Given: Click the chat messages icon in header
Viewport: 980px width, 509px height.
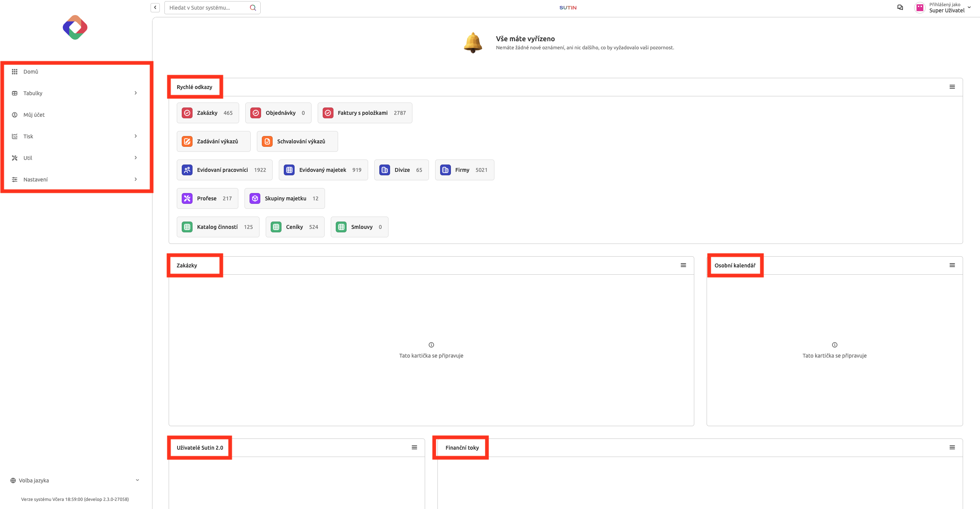Looking at the screenshot, I should coord(900,7).
